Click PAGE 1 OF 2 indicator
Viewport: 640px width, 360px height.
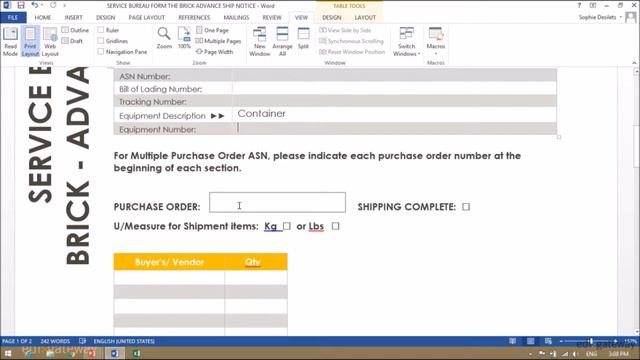coord(17,341)
